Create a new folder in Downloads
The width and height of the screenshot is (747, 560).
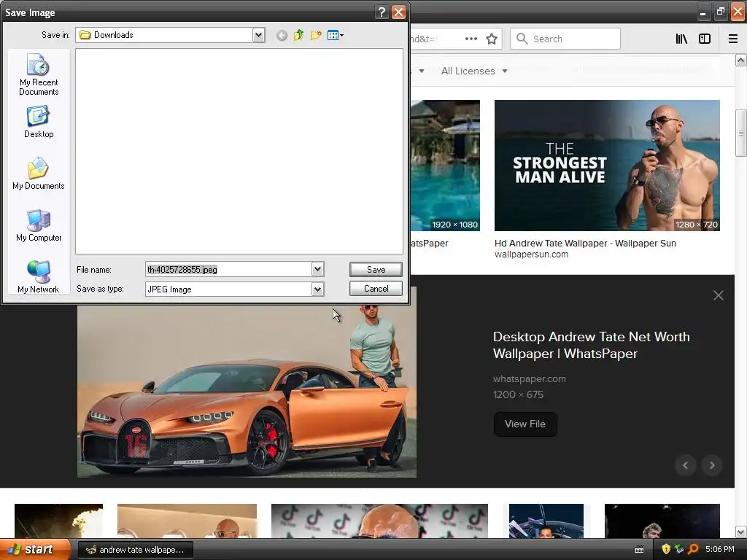pyautogui.click(x=316, y=35)
